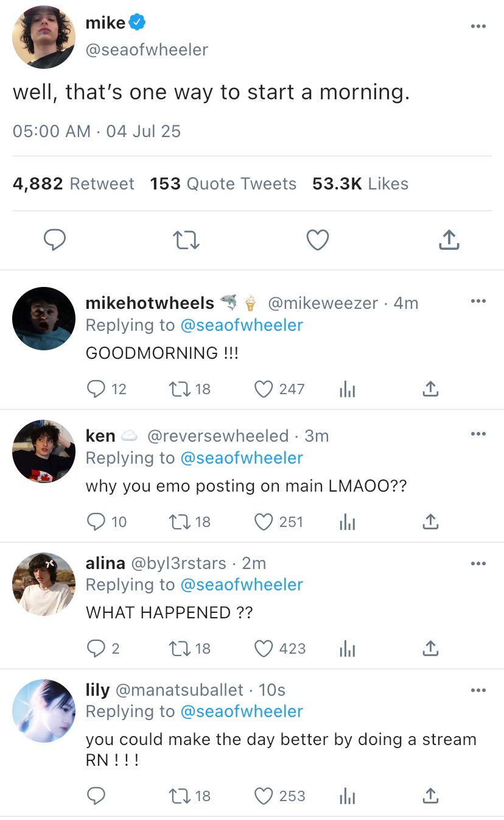Like alina's "WHAT HAPPENED ??" reply
Image resolution: width=504 pixels, height=820 pixels.
pyautogui.click(x=263, y=649)
